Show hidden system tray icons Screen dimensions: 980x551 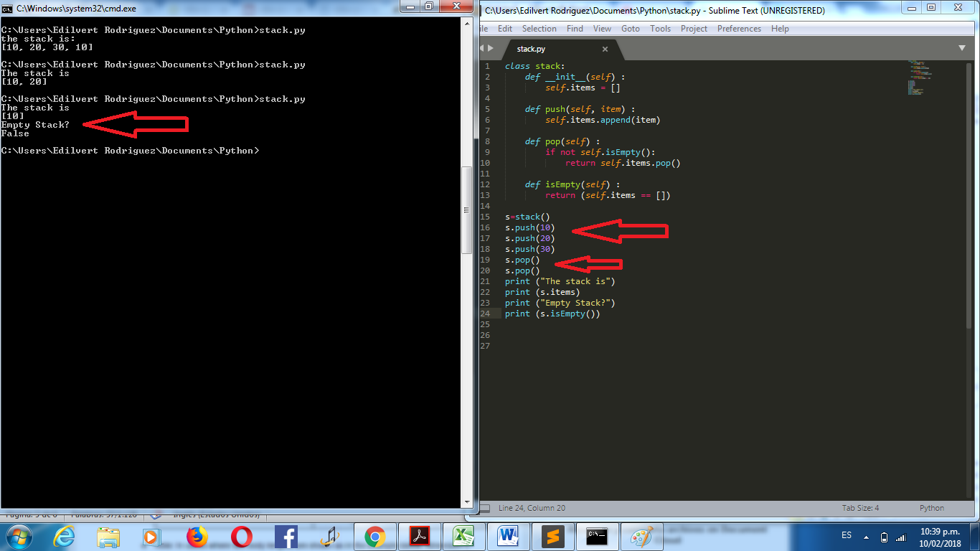866,537
